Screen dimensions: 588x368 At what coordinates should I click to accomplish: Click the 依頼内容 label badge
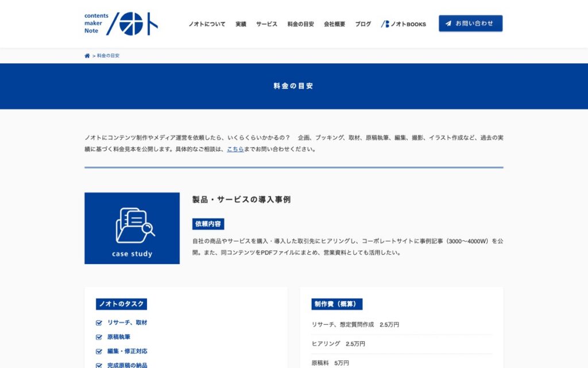click(x=208, y=224)
